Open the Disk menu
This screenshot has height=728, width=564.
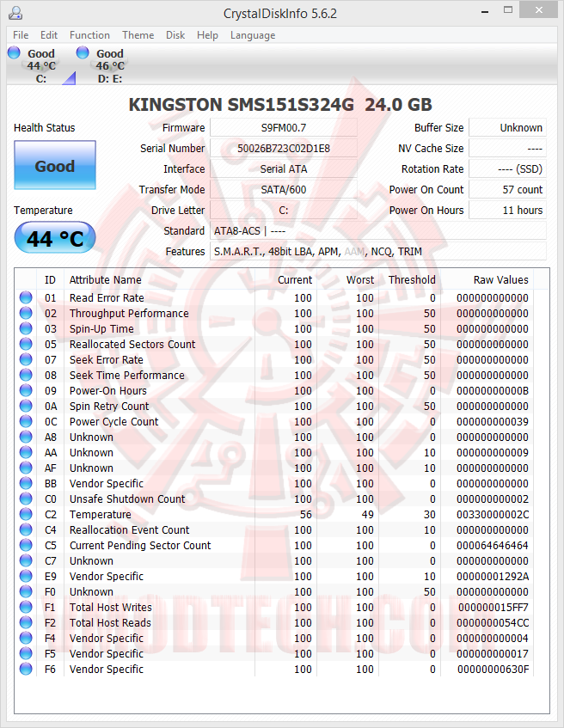click(175, 35)
